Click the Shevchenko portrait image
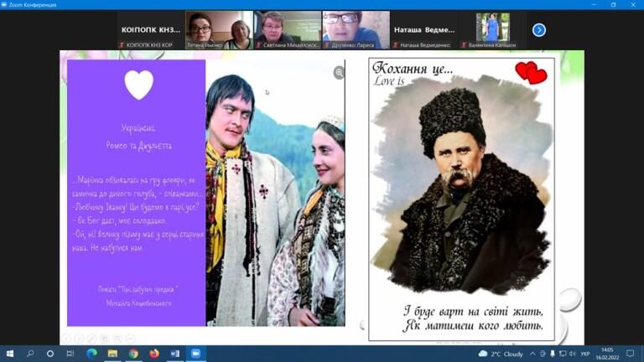The height and width of the screenshot is (362, 644). click(462, 184)
